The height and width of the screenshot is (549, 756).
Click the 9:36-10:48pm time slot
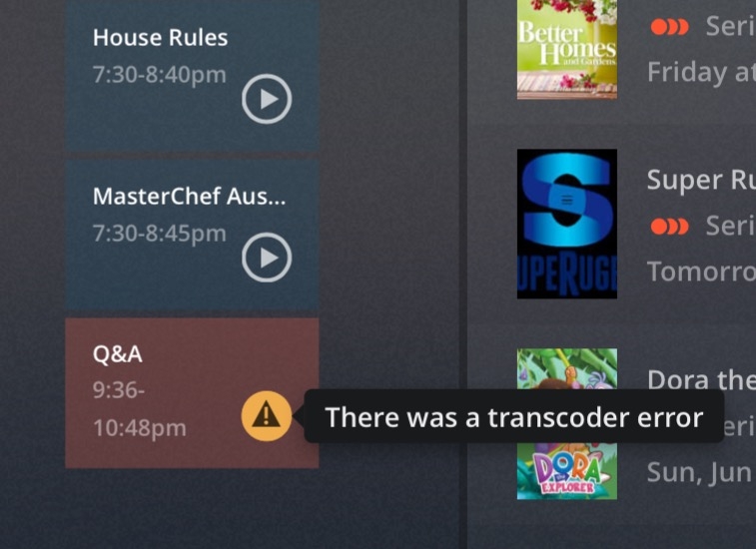[x=140, y=408]
